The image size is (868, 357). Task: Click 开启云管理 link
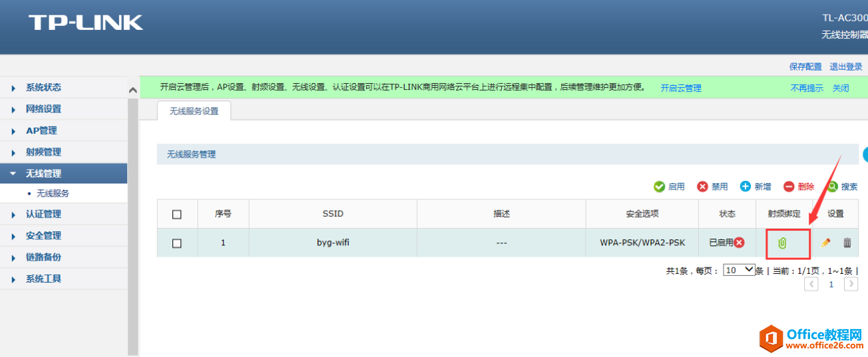click(x=681, y=88)
